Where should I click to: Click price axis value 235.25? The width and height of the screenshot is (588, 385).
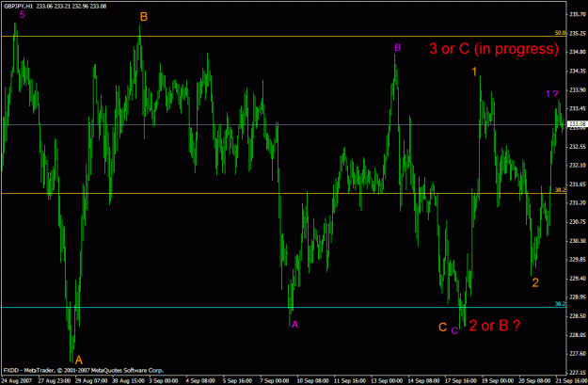click(x=578, y=33)
